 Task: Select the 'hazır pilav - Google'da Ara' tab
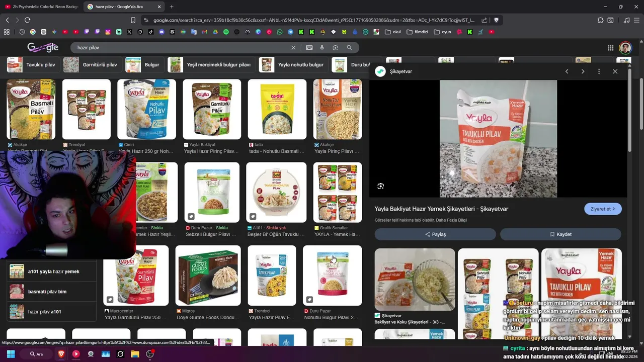tap(124, 7)
